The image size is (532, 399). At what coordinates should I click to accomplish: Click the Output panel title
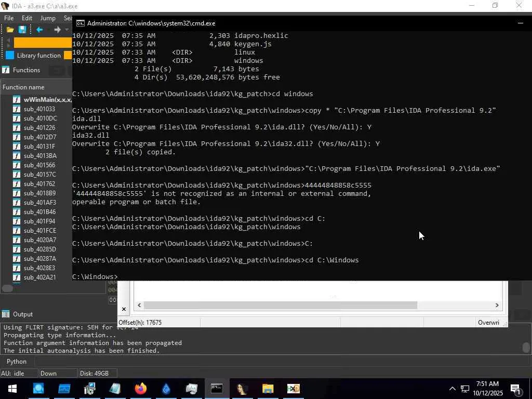[23, 314]
